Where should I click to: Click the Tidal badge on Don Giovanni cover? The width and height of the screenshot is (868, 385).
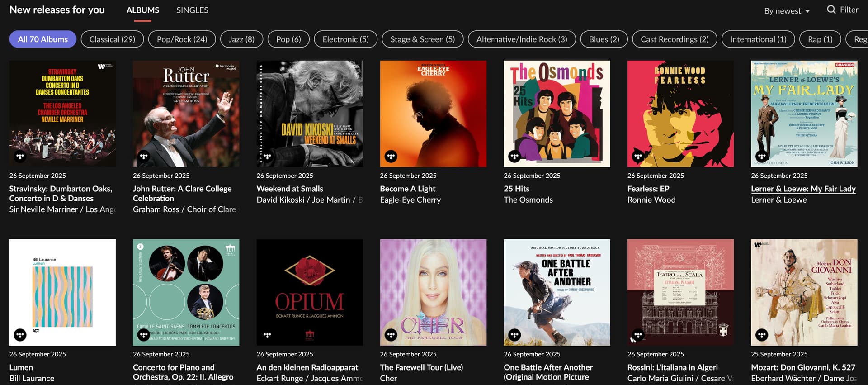(x=762, y=335)
